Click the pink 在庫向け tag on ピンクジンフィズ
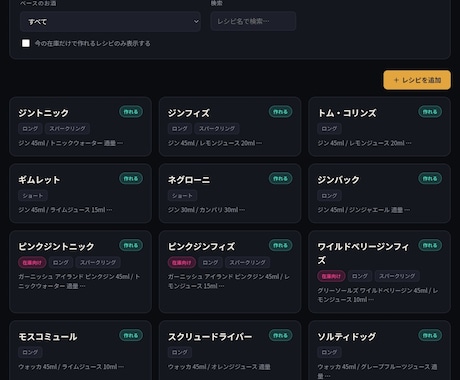Viewport: 460px width, 380px height. (x=182, y=263)
